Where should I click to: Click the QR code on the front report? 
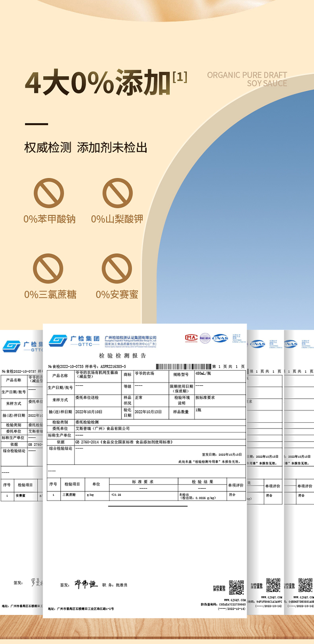click(x=236, y=587)
